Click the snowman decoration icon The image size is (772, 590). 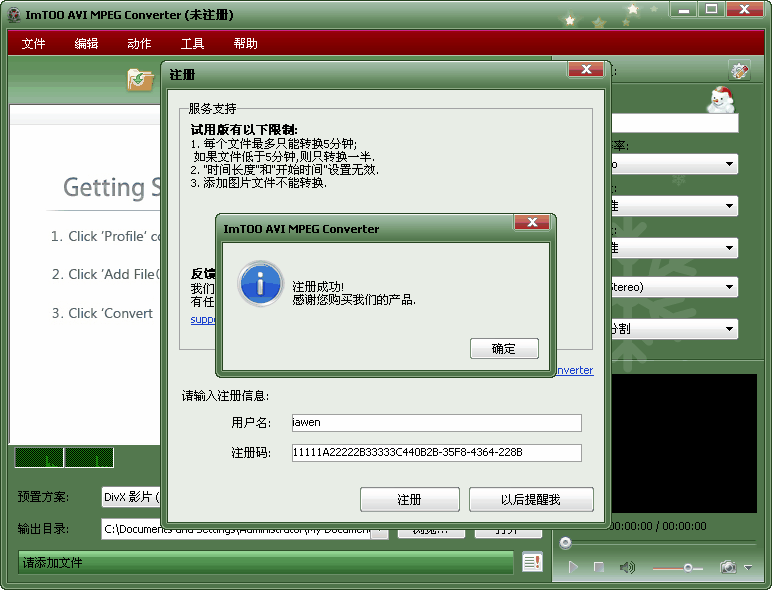pyautogui.click(x=721, y=100)
